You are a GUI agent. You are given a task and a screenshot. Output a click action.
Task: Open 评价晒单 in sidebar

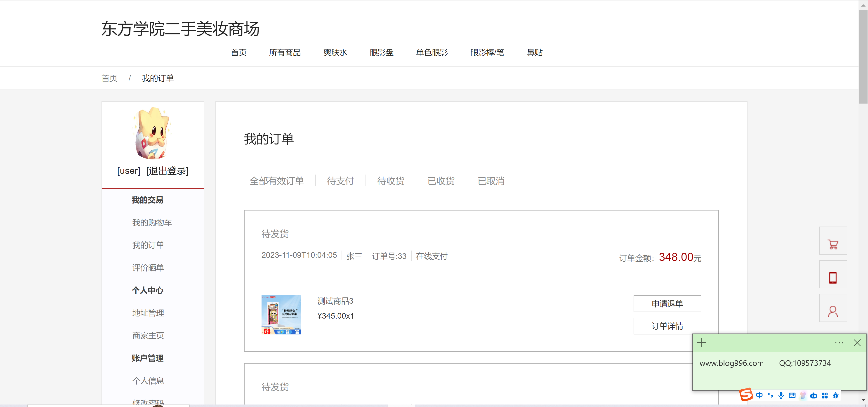coord(148,267)
